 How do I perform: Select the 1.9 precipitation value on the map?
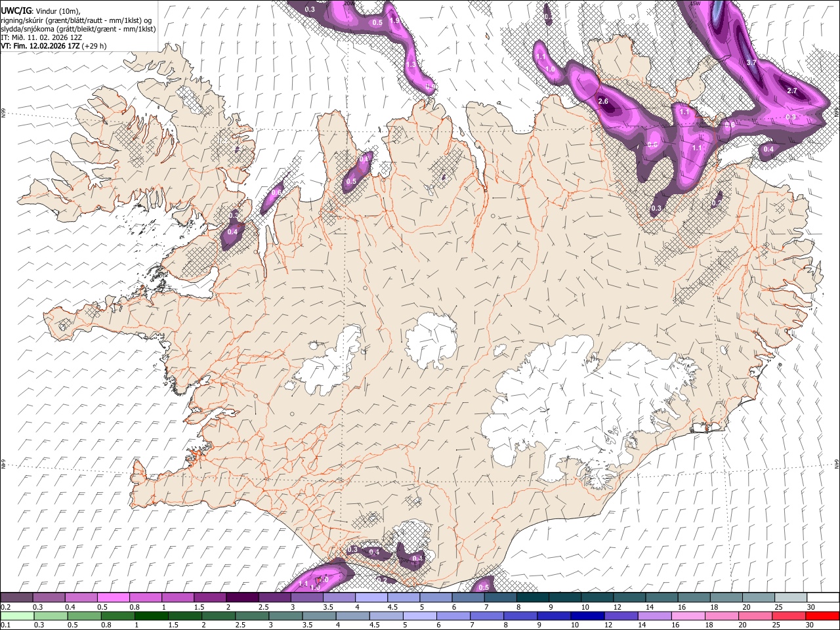[395, 20]
